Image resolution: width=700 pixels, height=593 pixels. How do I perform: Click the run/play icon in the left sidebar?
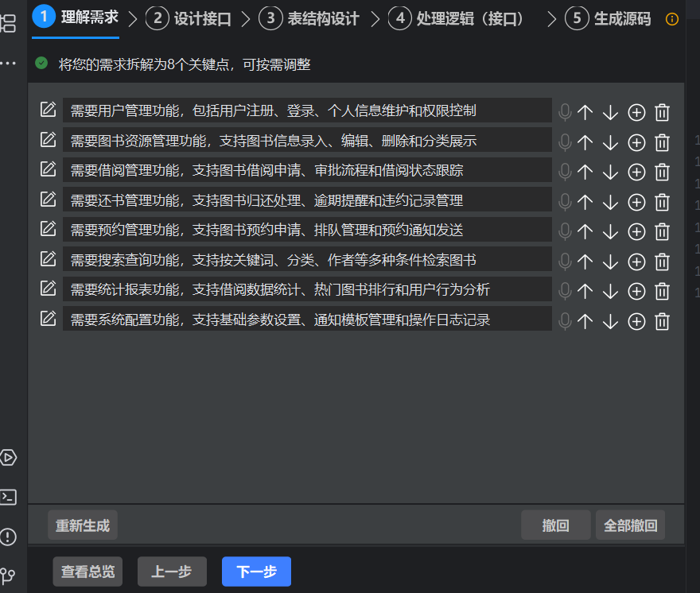click(9, 458)
